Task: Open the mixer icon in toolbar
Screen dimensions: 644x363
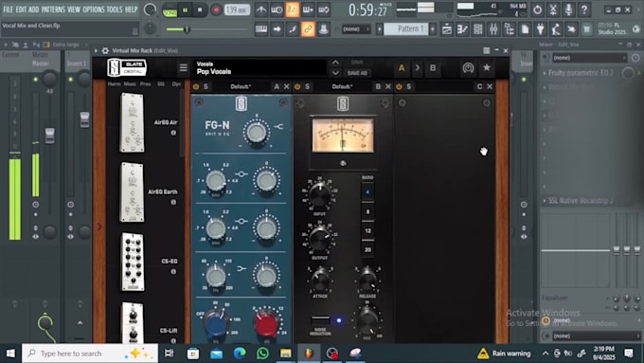Action: pos(493,29)
